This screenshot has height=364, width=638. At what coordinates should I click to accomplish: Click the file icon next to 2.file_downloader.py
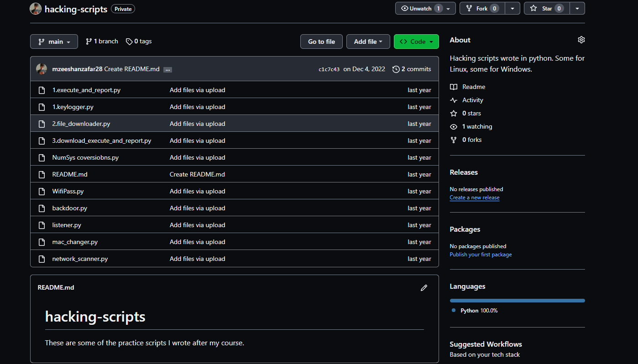[42, 124]
